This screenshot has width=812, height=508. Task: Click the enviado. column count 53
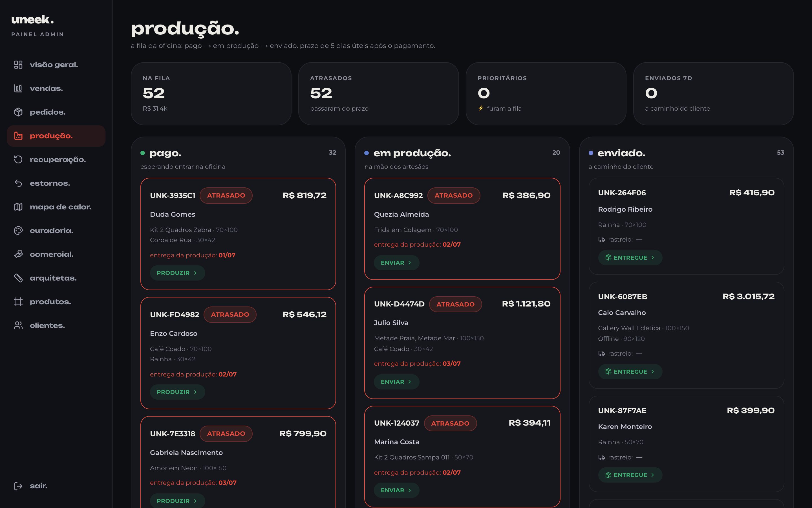(x=780, y=152)
